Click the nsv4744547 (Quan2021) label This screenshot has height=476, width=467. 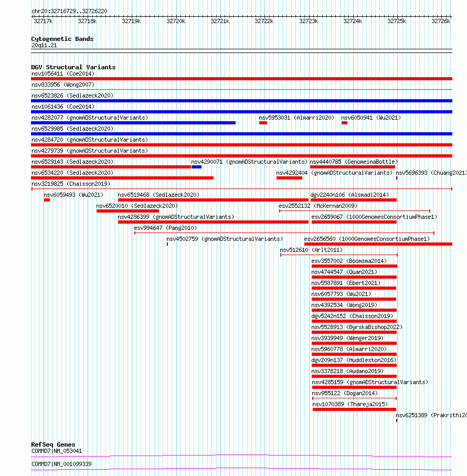click(344, 272)
